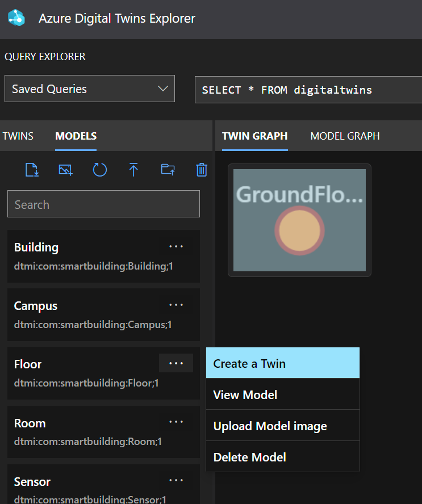422x504 pixels.
Task: Click the download models icon
Action: (x=32, y=170)
